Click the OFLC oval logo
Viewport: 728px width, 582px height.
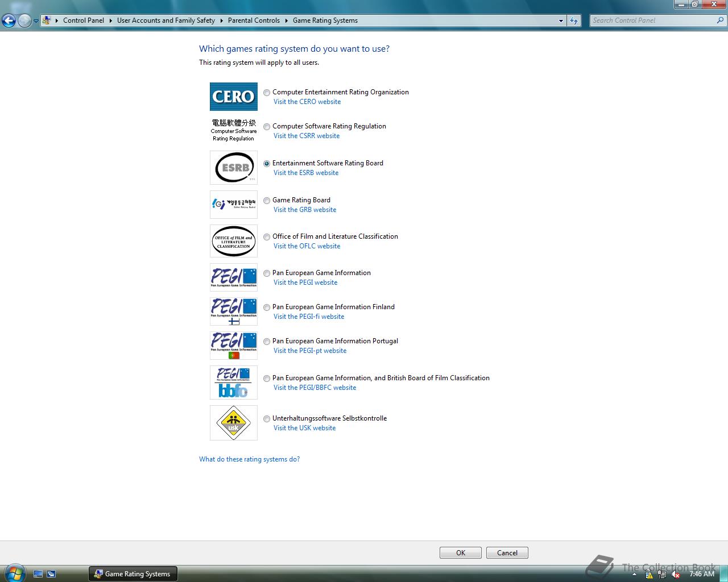233,241
